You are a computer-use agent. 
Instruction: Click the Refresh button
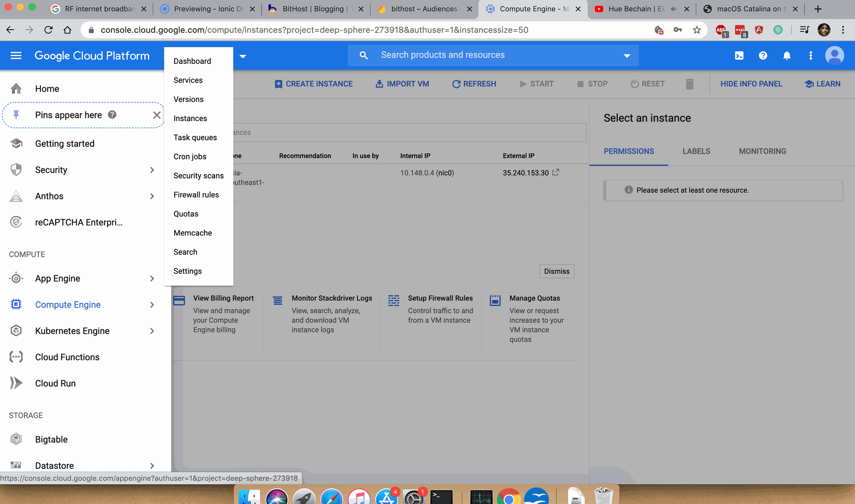[474, 84]
